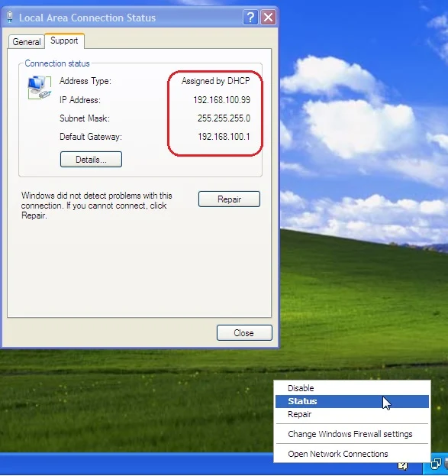Screen dimensions: 448x476
Task: Click the connection status network computers icon
Action: point(40,87)
